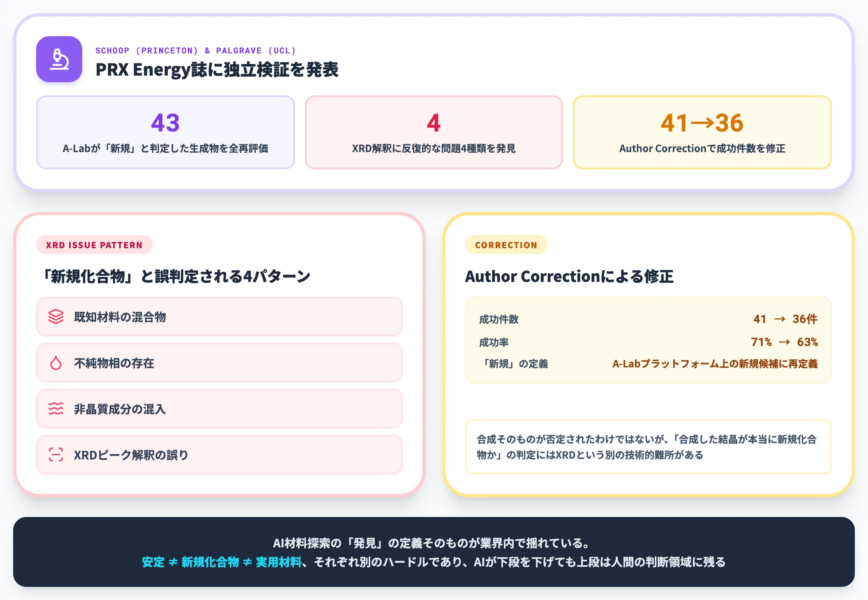Viewport: 868px width, 600px height.
Task: Click cyan text 安定 ≠ 新規化合物 ≠ 実用材料
Action: [x=222, y=562]
